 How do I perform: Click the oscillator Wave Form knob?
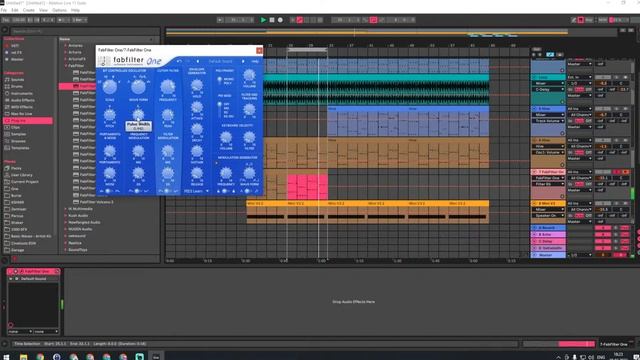click(x=138, y=87)
